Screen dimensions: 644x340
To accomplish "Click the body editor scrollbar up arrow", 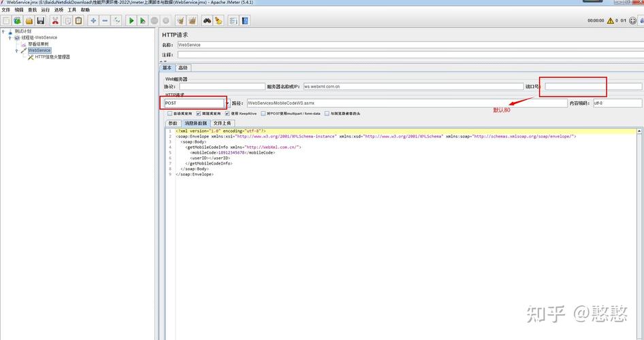I will [639, 131].
